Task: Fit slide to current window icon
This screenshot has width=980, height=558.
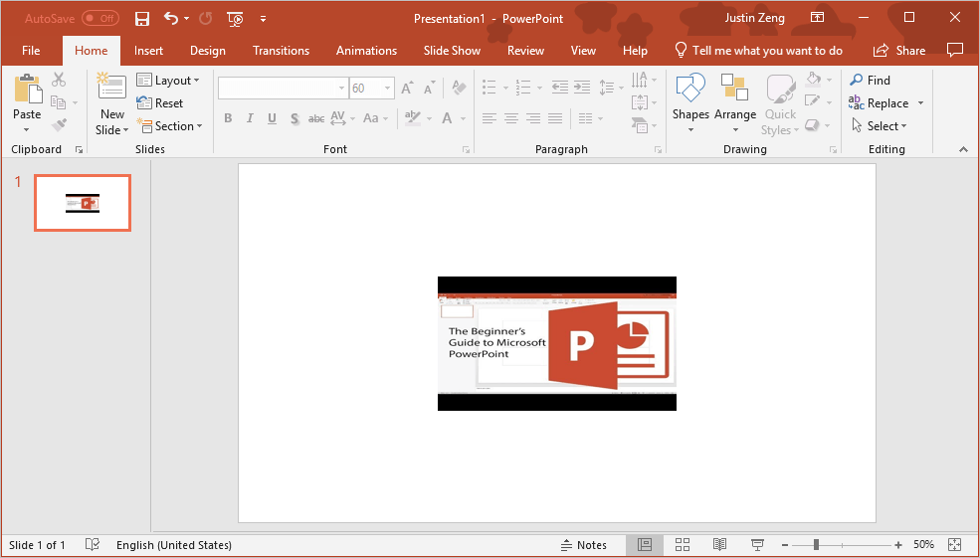Action: pyautogui.click(x=955, y=545)
